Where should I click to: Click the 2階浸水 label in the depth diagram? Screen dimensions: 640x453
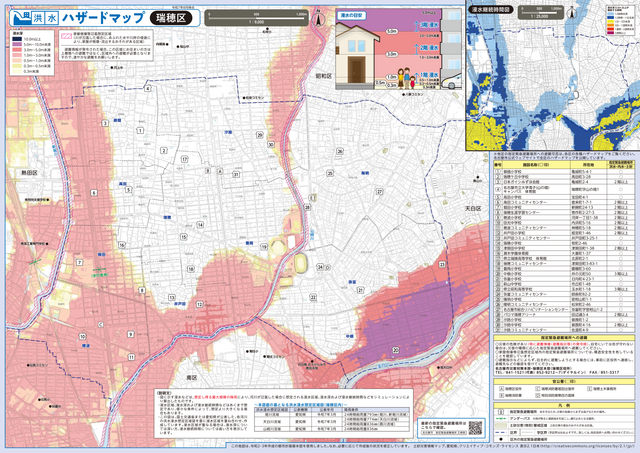click(429, 48)
